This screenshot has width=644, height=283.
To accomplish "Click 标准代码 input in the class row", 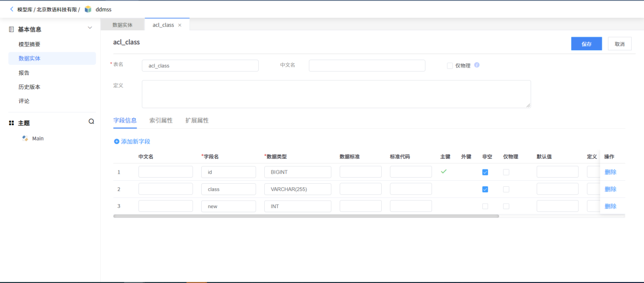I will pyautogui.click(x=411, y=189).
